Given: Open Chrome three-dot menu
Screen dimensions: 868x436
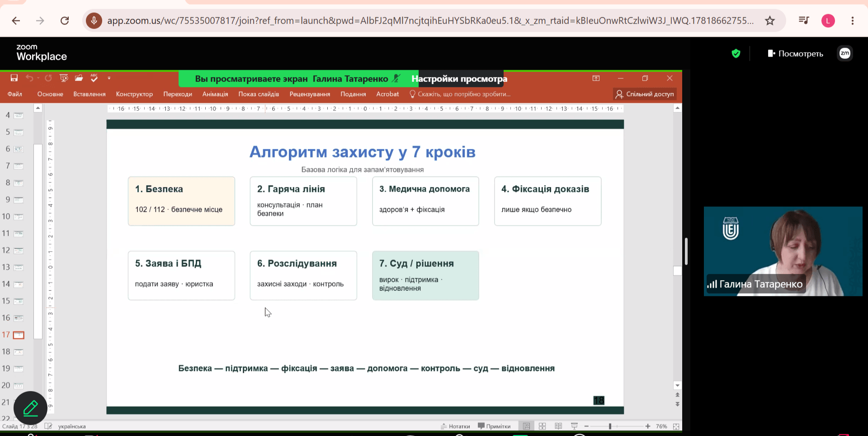Looking at the screenshot, I should pos(853,21).
